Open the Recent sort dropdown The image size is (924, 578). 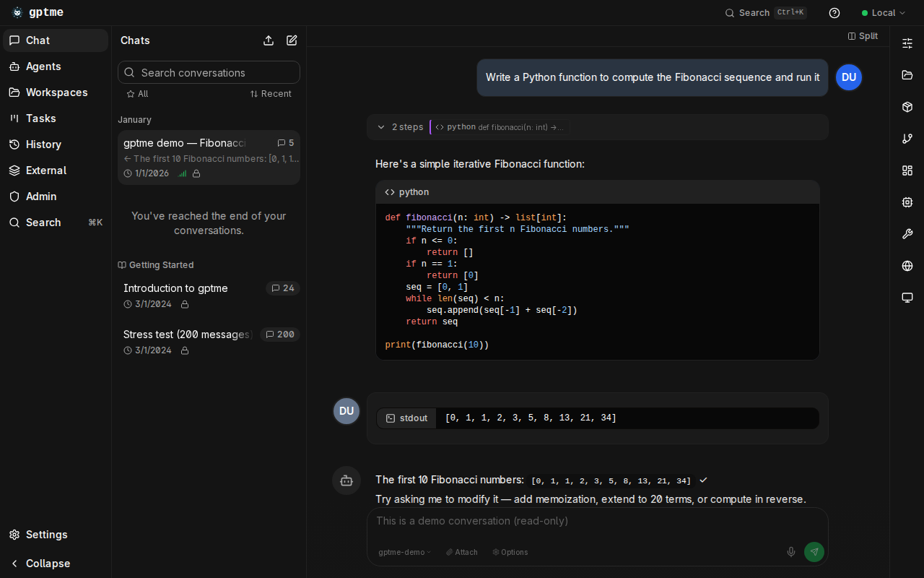click(271, 94)
